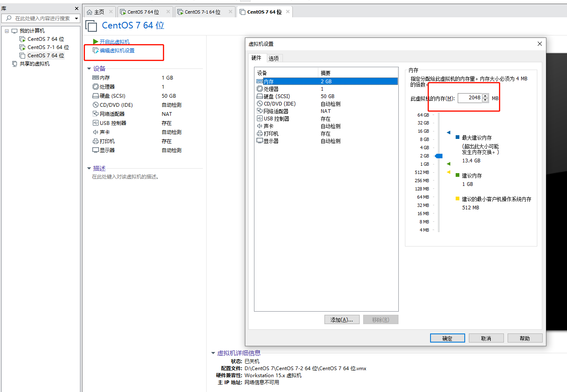Select the 处理器 chip icon in the dialog list
Image resolution: width=567 pixels, height=392 pixels.
(x=260, y=89)
